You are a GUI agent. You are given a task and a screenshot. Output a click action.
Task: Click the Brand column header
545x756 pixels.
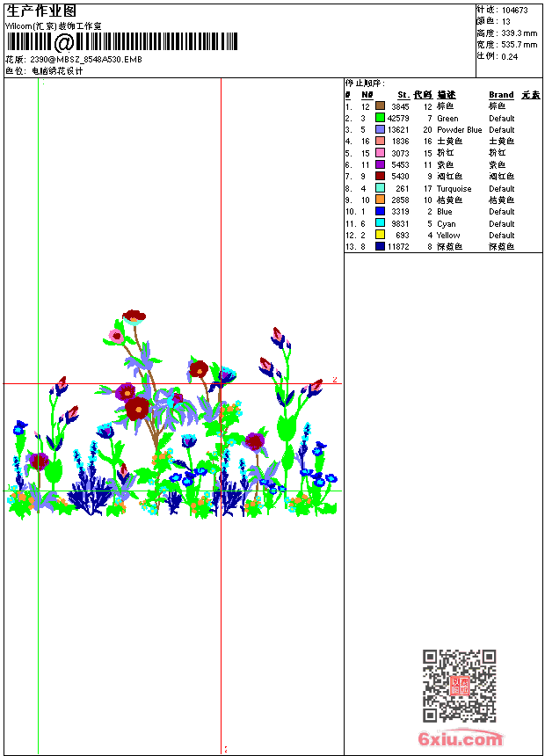[x=501, y=95]
